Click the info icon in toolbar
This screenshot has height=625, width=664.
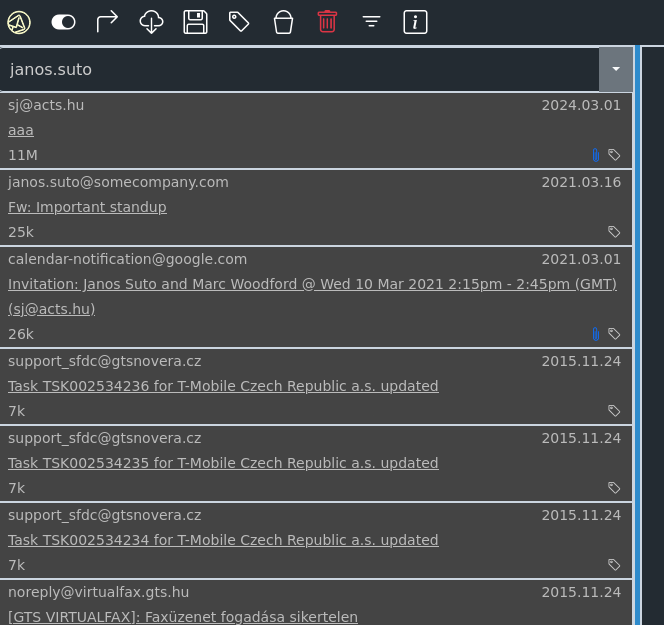(415, 22)
